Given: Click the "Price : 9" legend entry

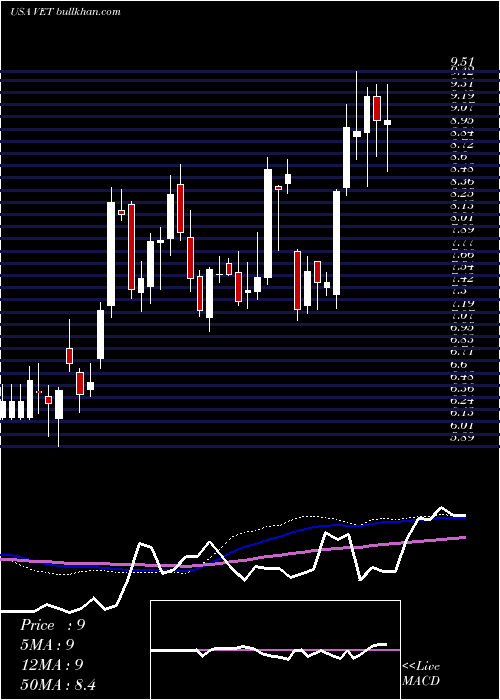Looking at the screenshot, I should 52,625.
